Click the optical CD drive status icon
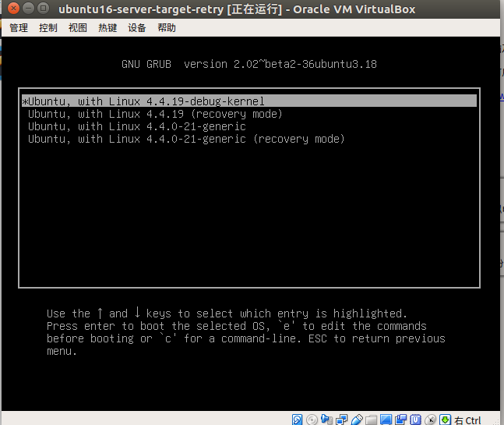 [312, 420]
